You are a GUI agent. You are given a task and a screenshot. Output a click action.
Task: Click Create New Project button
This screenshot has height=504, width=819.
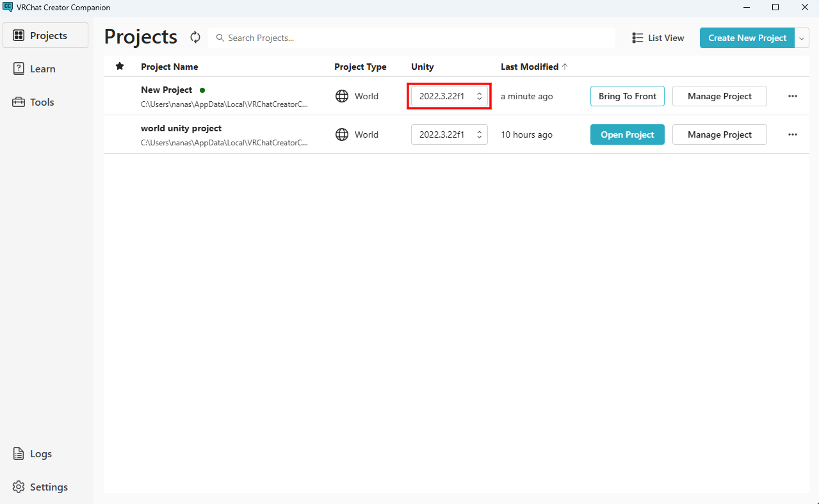tap(747, 38)
